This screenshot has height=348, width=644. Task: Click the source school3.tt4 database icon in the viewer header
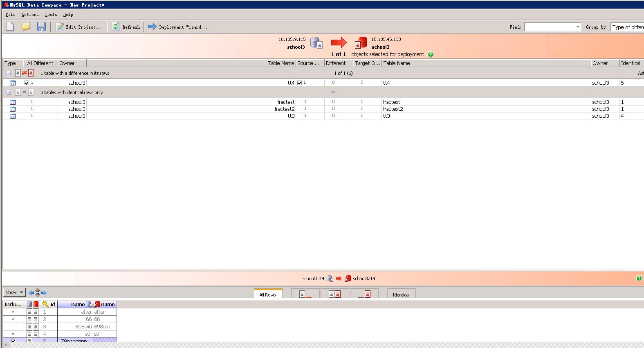point(330,278)
